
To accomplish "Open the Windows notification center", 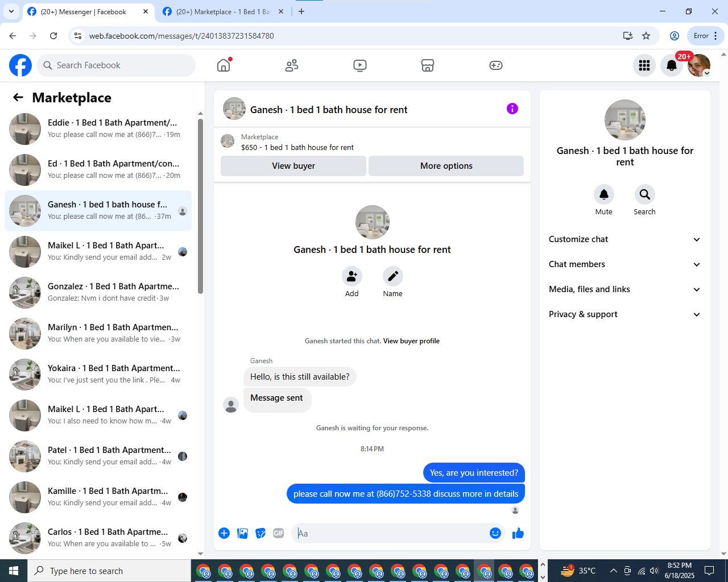I will tap(709, 571).
